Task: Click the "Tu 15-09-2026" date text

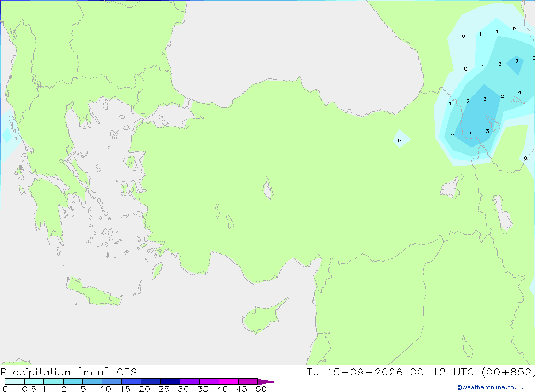Action: [355, 372]
